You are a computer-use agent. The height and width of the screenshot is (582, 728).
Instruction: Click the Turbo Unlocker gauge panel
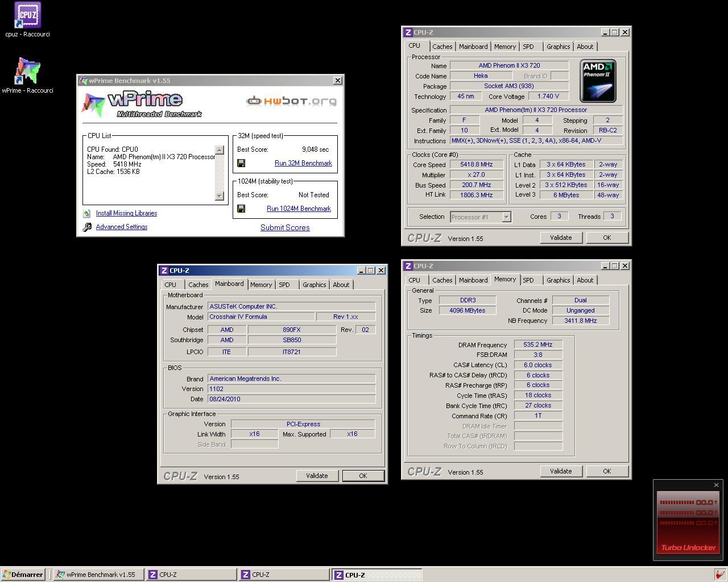[688, 522]
